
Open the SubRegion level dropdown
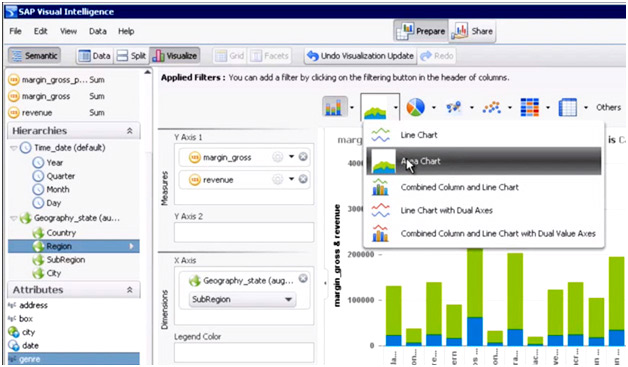[x=242, y=299]
